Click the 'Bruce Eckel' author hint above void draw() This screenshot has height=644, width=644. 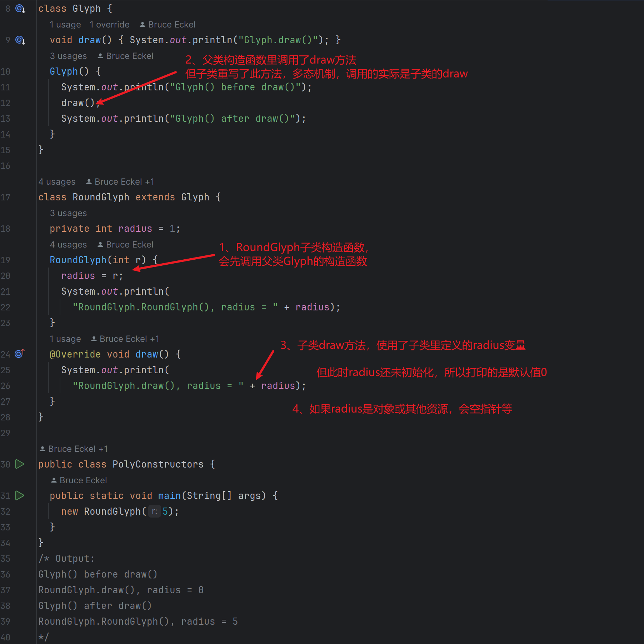[168, 25]
